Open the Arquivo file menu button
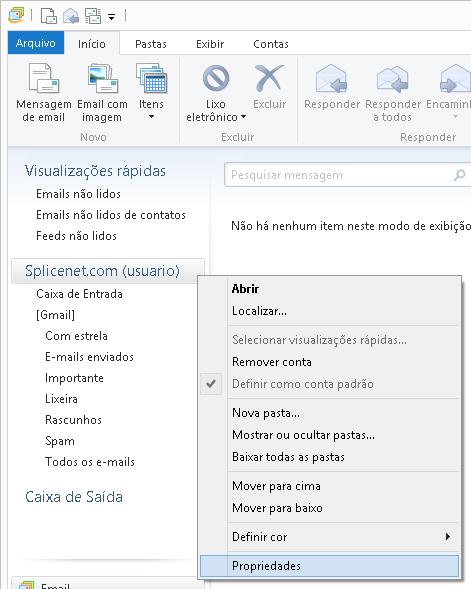 [36, 43]
